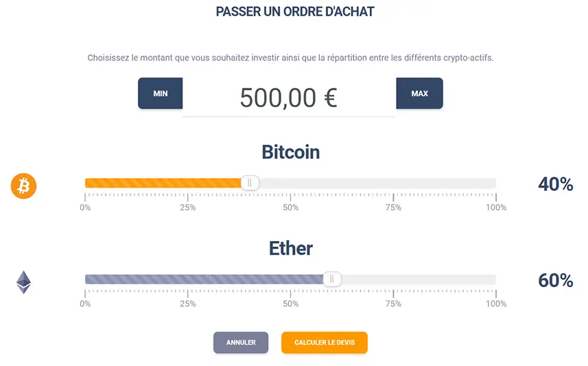Click the 500,00 € amount field

point(288,98)
